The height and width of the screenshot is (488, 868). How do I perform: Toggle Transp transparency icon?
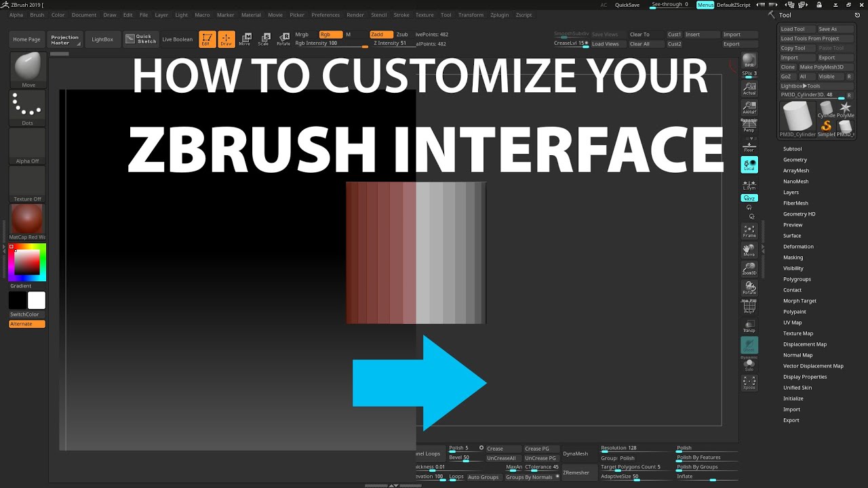[749, 327]
